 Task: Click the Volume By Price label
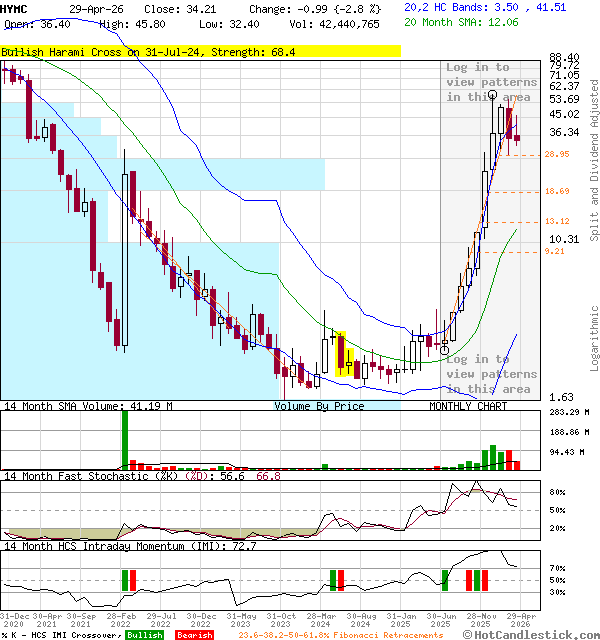[319, 406]
